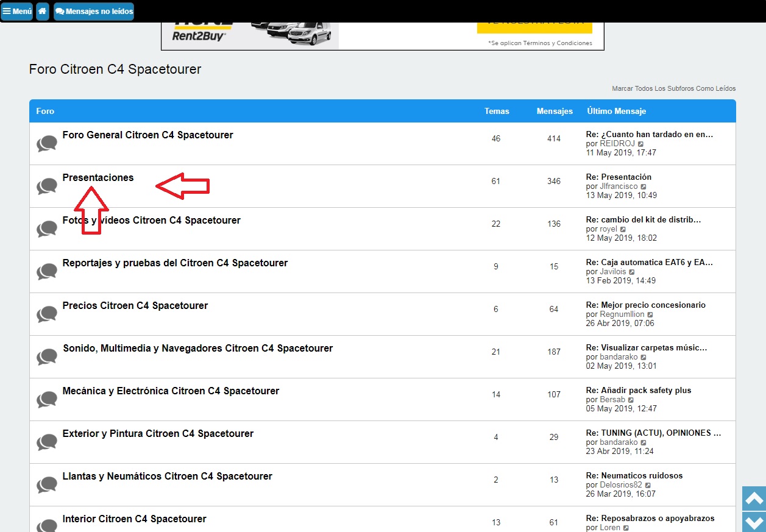Click the scroll-to-bottom arrow button
766x532 pixels.
[754, 522]
